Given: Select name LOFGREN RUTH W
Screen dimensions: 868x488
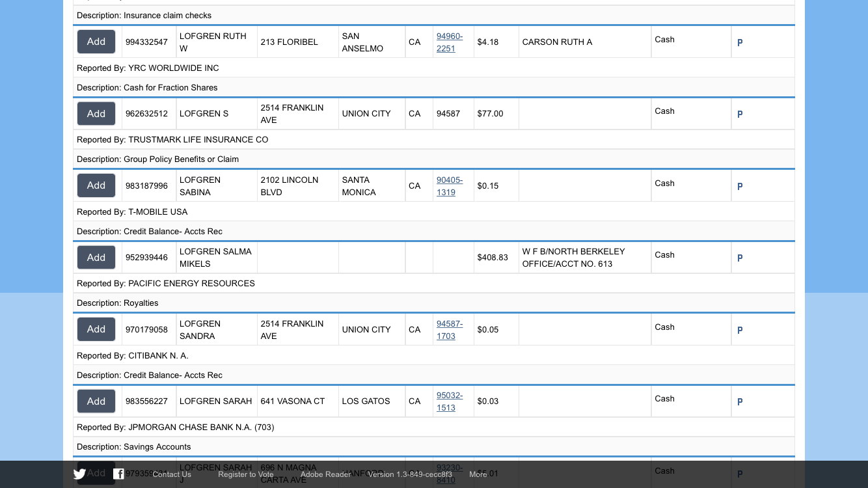Looking at the screenshot, I should click(x=213, y=42).
